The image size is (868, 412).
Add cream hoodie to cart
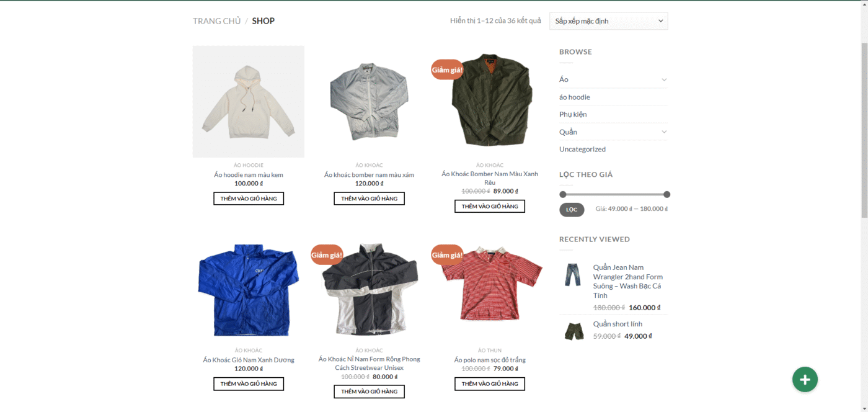coord(249,199)
